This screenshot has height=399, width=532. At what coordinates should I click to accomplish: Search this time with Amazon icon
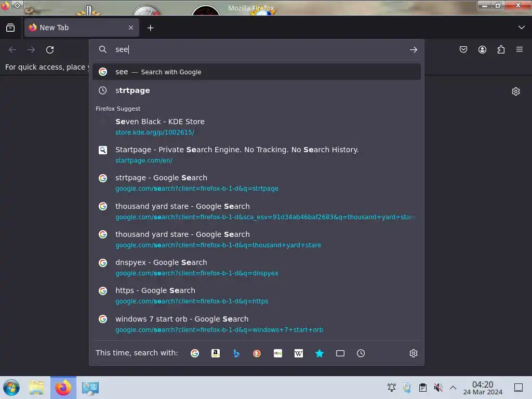[x=216, y=353]
